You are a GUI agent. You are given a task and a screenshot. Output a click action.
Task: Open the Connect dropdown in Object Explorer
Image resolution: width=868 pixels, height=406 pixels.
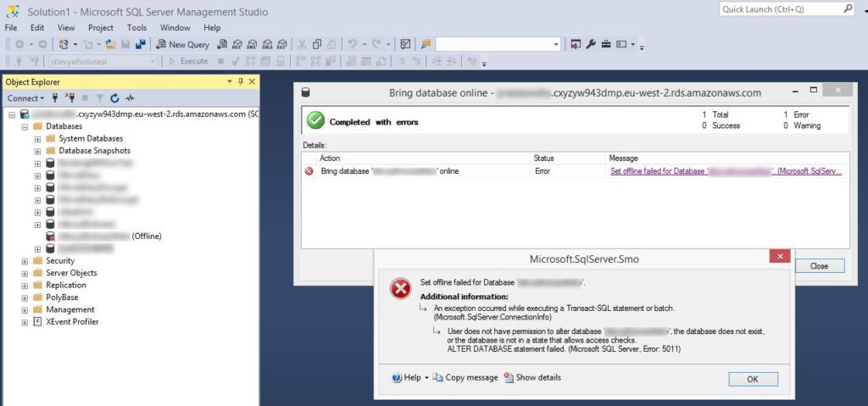point(25,98)
